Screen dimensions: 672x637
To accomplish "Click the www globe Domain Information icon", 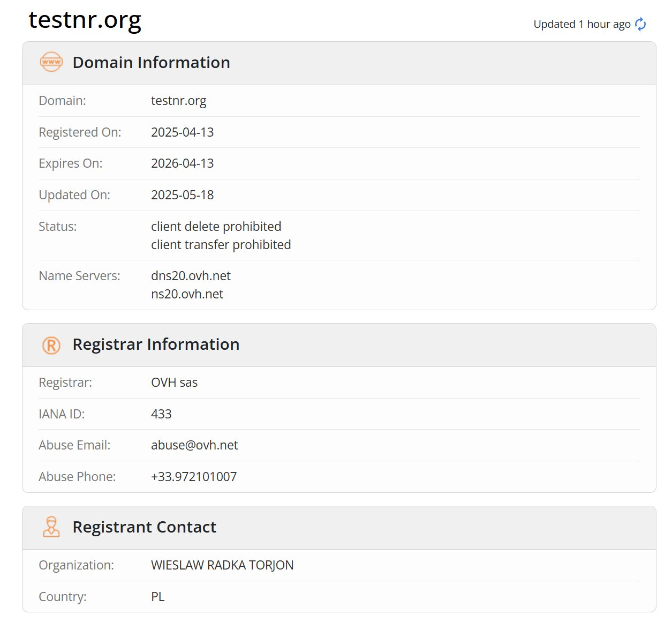I will pyautogui.click(x=51, y=62).
